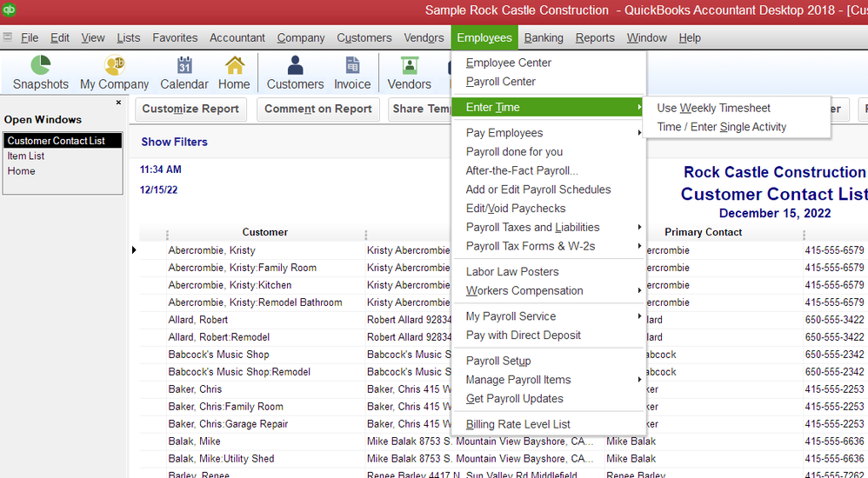Select row Allard, Robert:Remodel
The height and width of the screenshot is (478, 868).
point(219,337)
